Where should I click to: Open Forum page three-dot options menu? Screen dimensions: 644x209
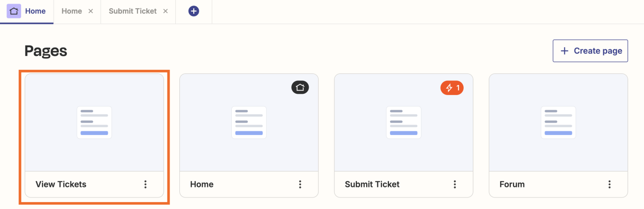609,184
